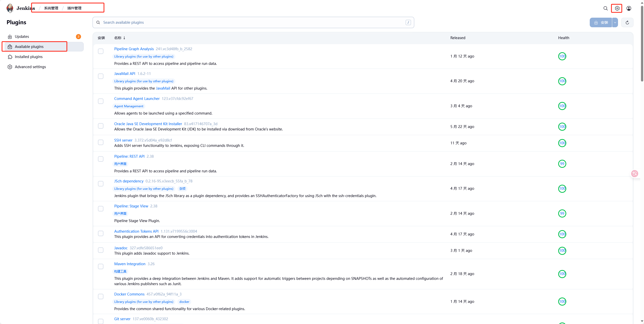Focus the Search available plugins field
The width and height of the screenshot is (644, 324).
(x=253, y=22)
